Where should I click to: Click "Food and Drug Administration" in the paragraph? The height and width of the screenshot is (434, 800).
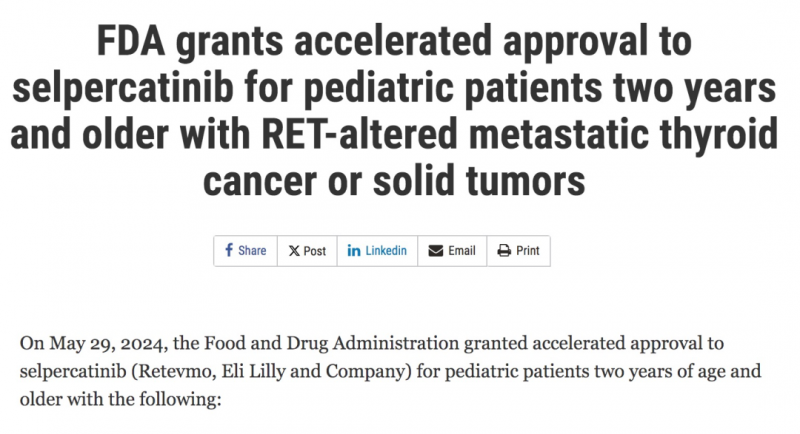[x=332, y=343]
